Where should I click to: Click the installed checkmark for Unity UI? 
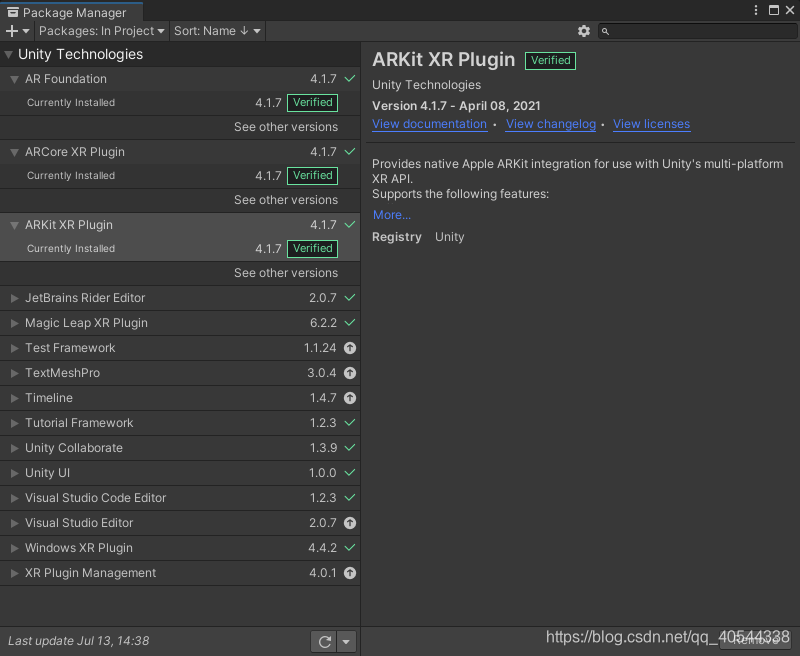[x=349, y=472]
